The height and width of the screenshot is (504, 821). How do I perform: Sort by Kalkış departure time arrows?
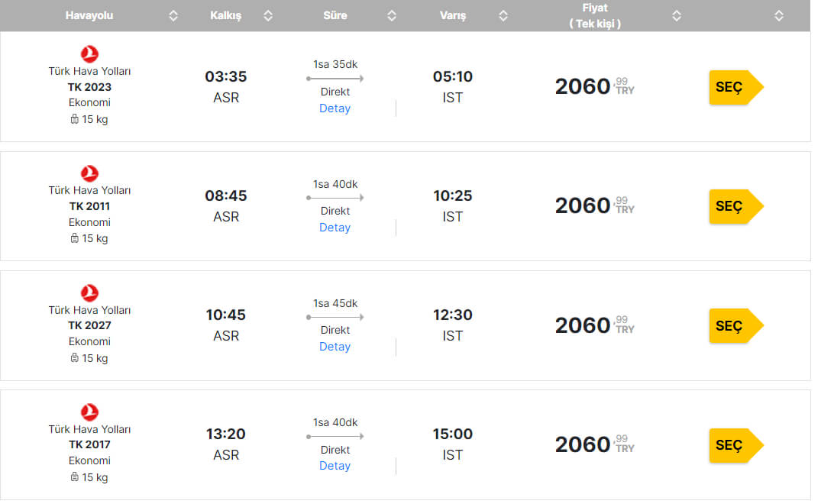click(x=268, y=16)
